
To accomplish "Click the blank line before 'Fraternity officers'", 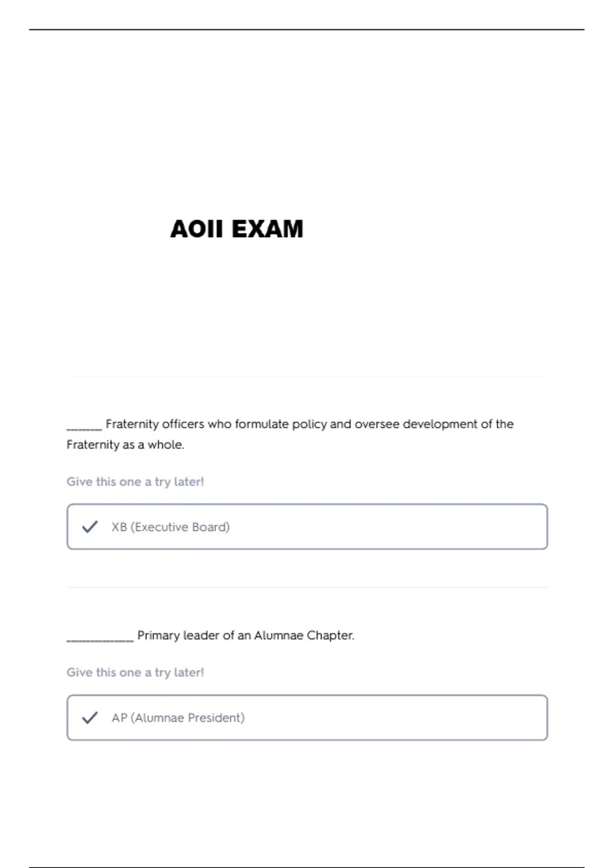I will (x=84, y=429).
